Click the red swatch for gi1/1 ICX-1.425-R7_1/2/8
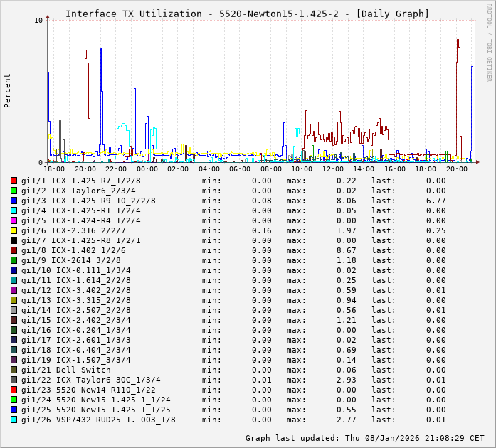The image size is (496, 448). click(14, 181)
